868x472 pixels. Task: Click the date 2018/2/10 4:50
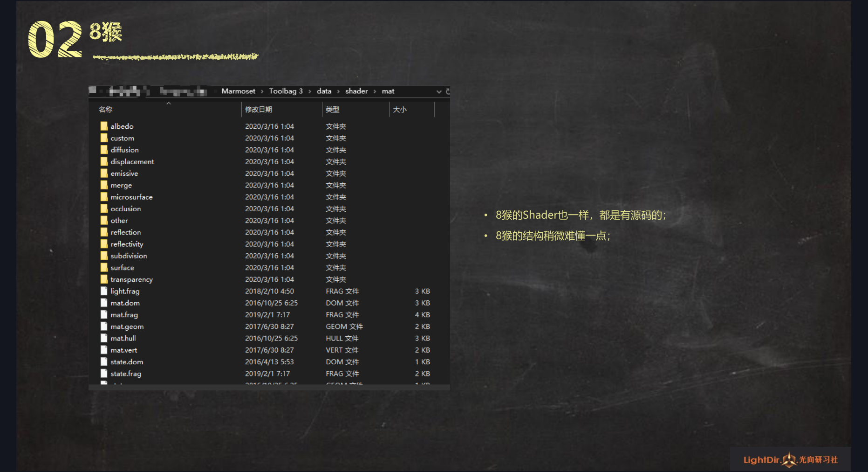[x=269, y=291]
